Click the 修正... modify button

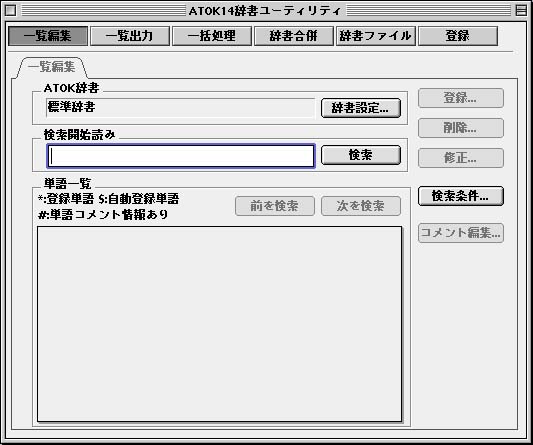[x=461, y=158]
